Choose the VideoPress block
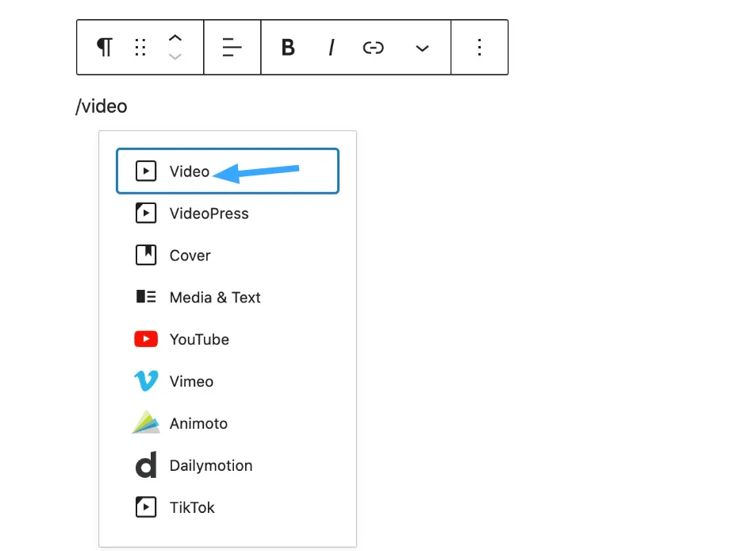The image size is (756, 551). click(x=228, y=214)
